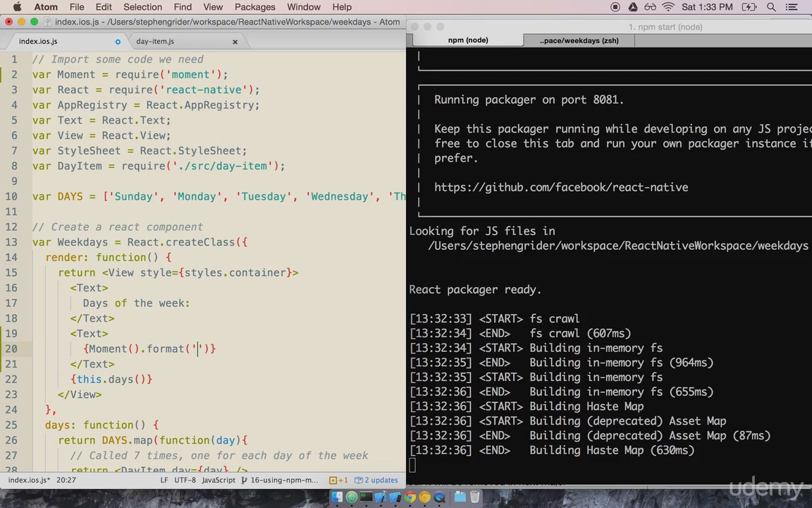Click the Atom window title bar path
Image resolution: width=812 pixels, height=508 pixels.
(x=228, y=22)
